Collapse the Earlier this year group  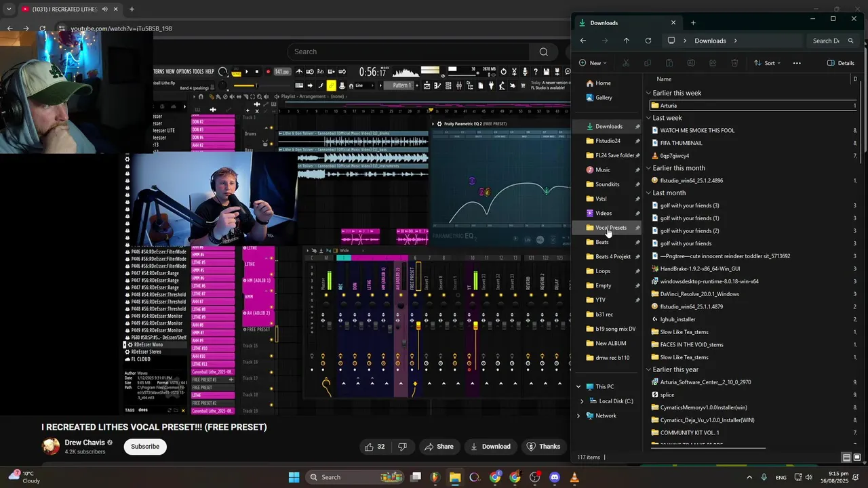[x=648, y=370]
